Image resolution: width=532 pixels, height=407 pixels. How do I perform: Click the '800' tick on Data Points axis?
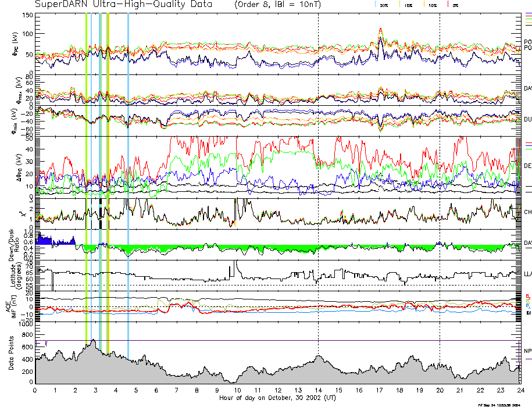coord(27,335)
